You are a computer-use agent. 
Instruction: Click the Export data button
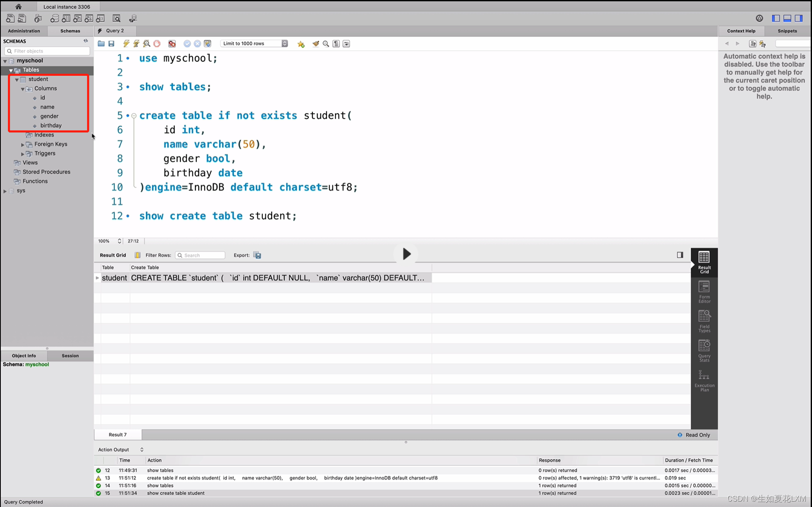click(257, 255)
